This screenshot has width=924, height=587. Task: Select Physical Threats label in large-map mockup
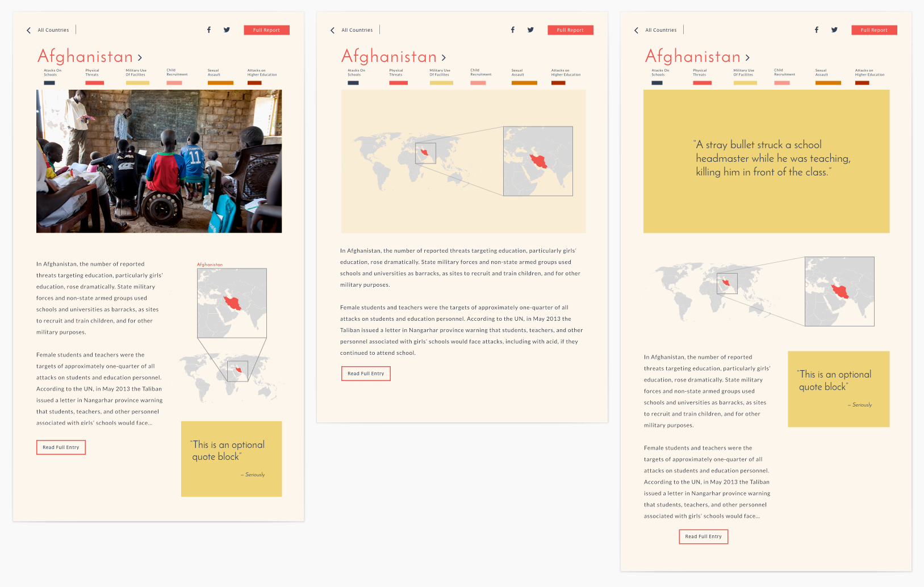[x=396, y=73]
